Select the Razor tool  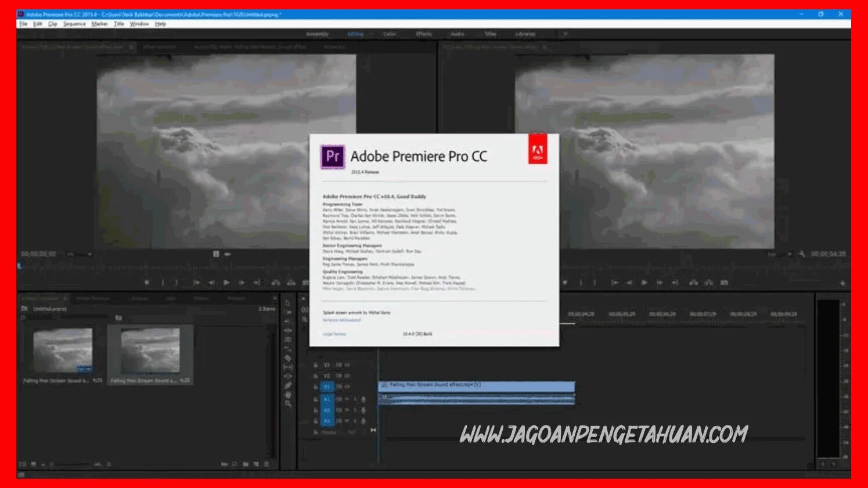click(288, 358)
